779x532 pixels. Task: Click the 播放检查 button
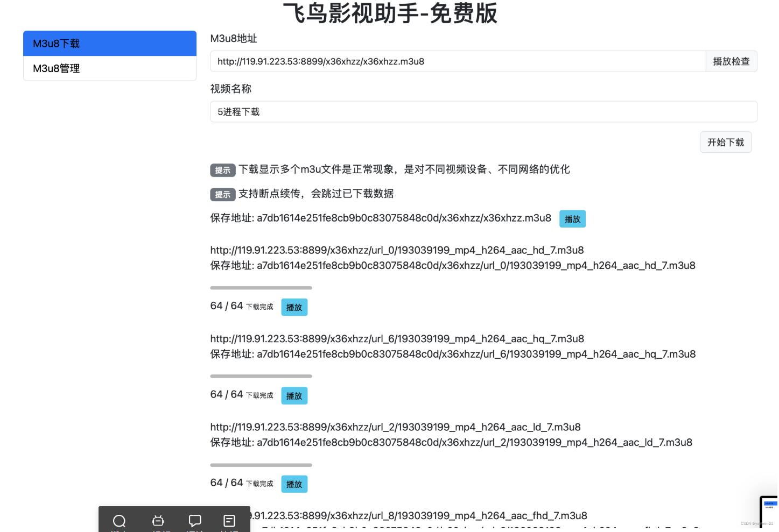coord(731,61)
